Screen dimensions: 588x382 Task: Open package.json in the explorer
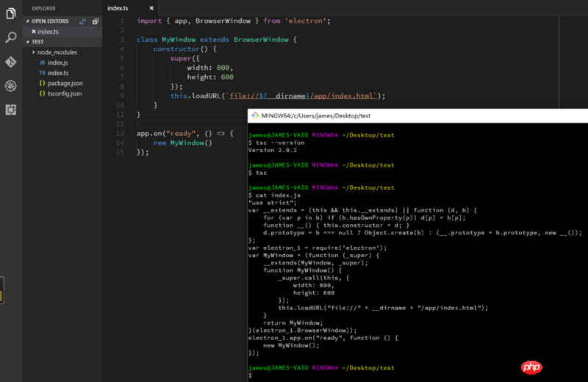[x=65, y=83]
